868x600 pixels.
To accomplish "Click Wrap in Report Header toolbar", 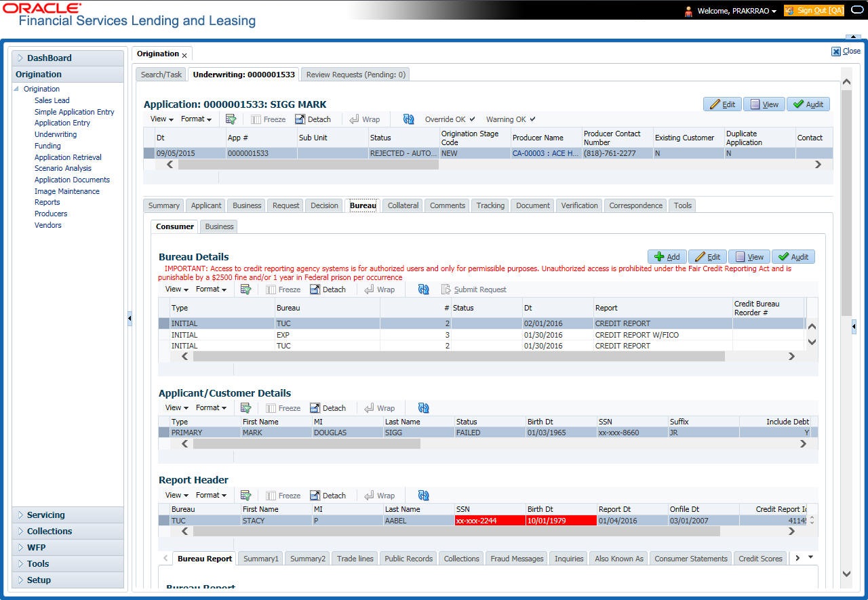I will 379,496.
